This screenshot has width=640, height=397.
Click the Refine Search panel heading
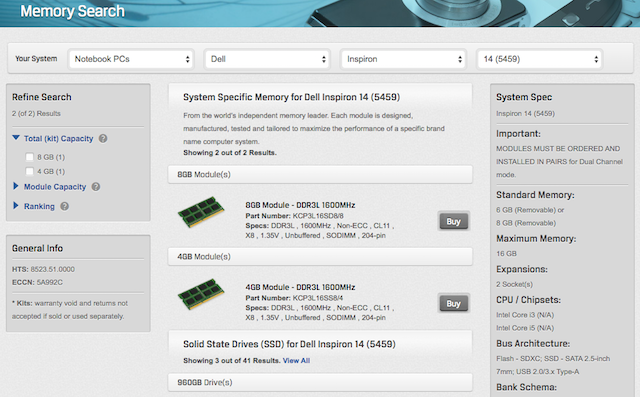[42, 97]
